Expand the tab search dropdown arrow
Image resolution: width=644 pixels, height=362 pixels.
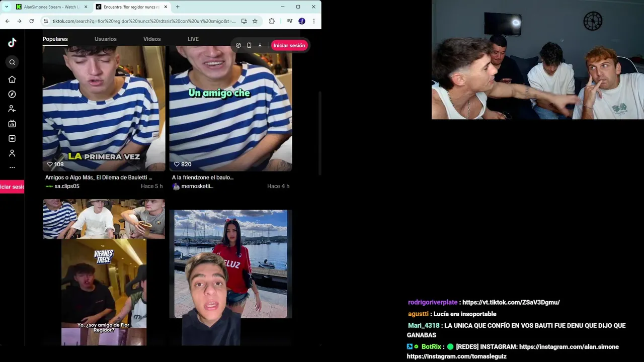coord(7,7)
